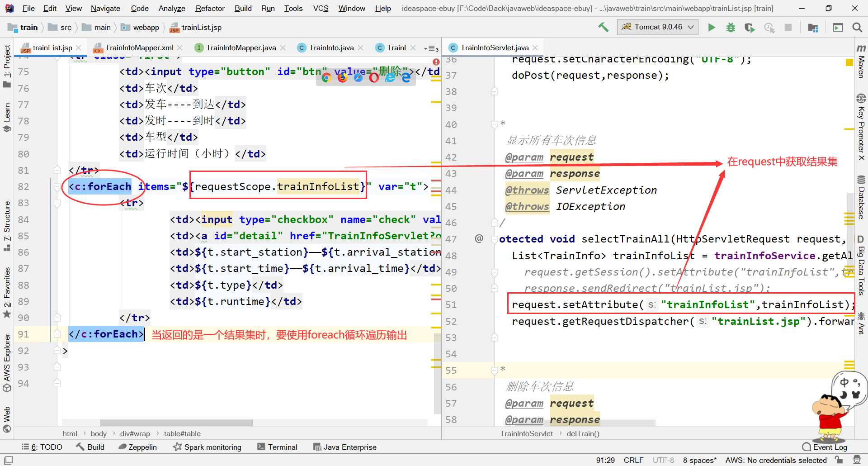
Task: Collapse the c:forEach fold at line 82
Action: [57, 186]
